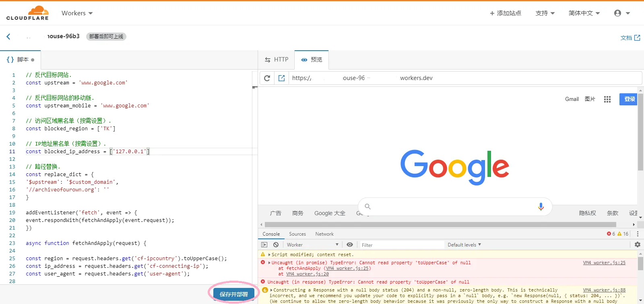Click the Google apps grid icon
Image resolution: width=644 pixels, height=304 pixels.
(607, 99)
